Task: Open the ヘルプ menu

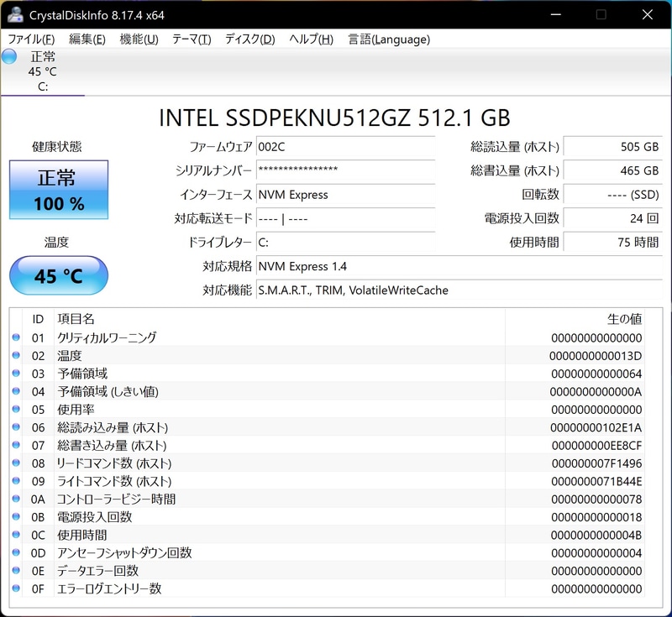Action: click(309, 39)
